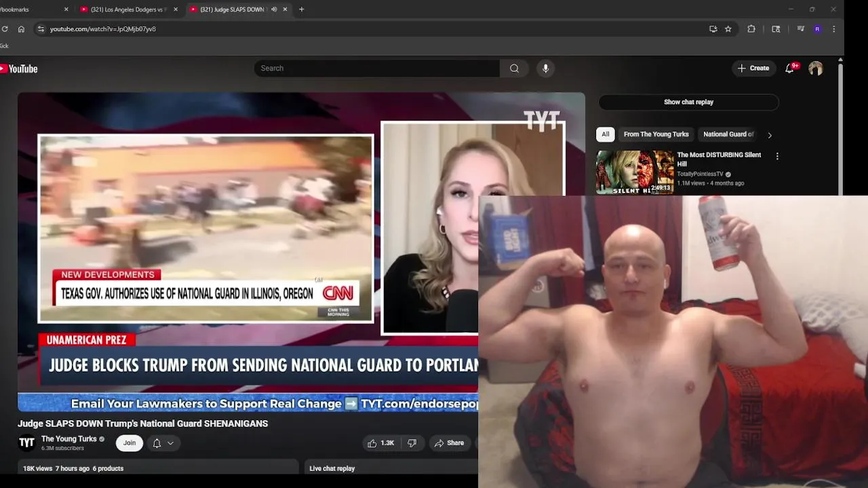This screenshot has width=868, height=488.
Task: Dislike the video with thumbs down
Action: 412,443
